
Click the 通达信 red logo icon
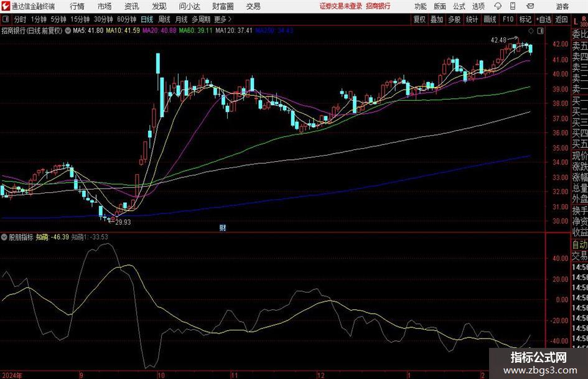6,6
